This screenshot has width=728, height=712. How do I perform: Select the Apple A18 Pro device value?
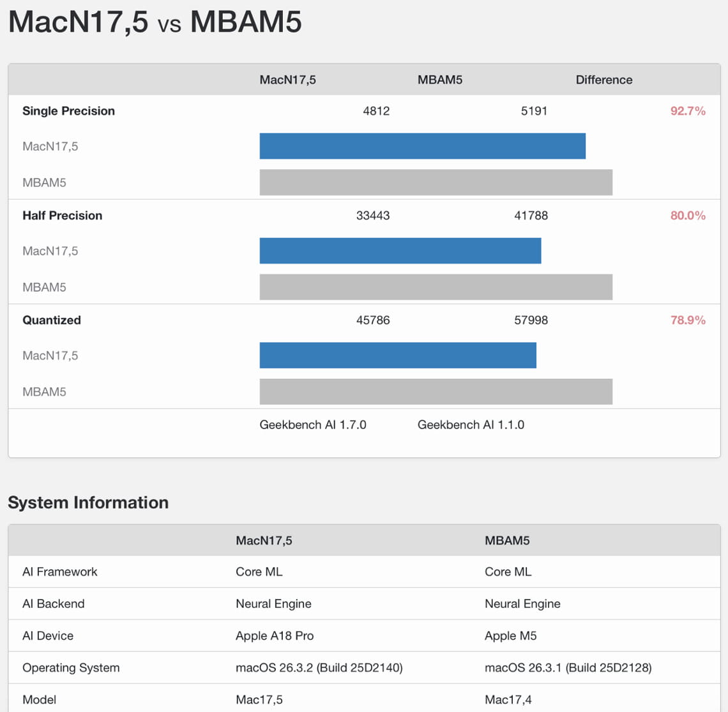(275, 636)
